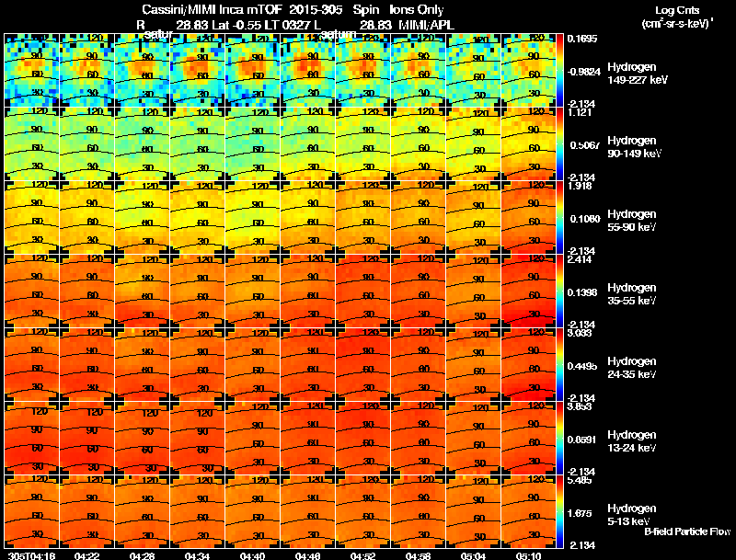Select the 149-227 keV panel at 04:34
The width and height of the screenshot is (736, 560).
(x=198, y=70)
